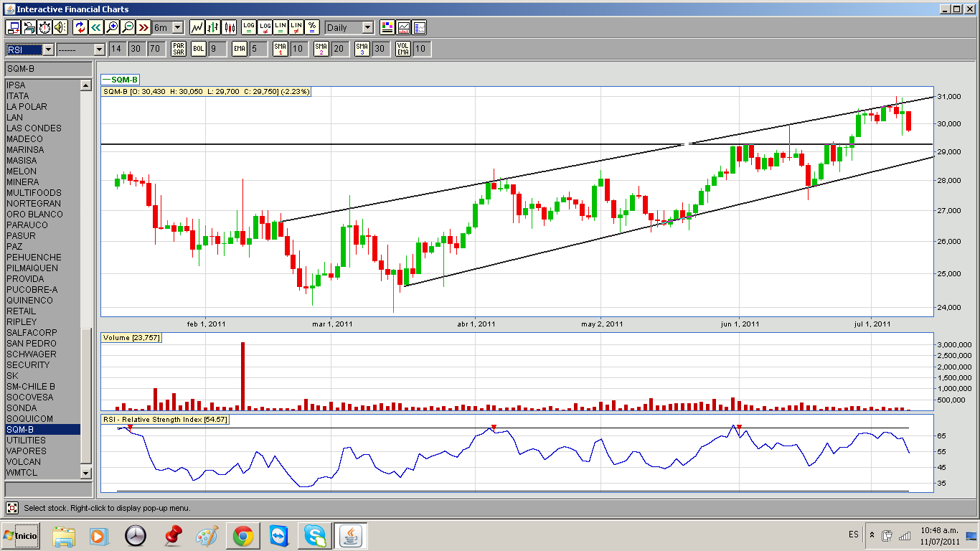Zoom in with the magnifier plus icon
The image size is (980, 551).
point(111,27)
